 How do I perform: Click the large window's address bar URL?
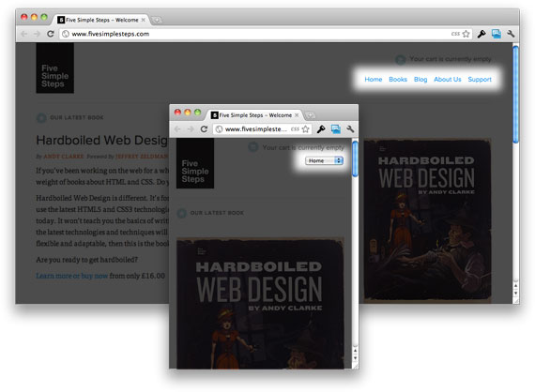110,34
